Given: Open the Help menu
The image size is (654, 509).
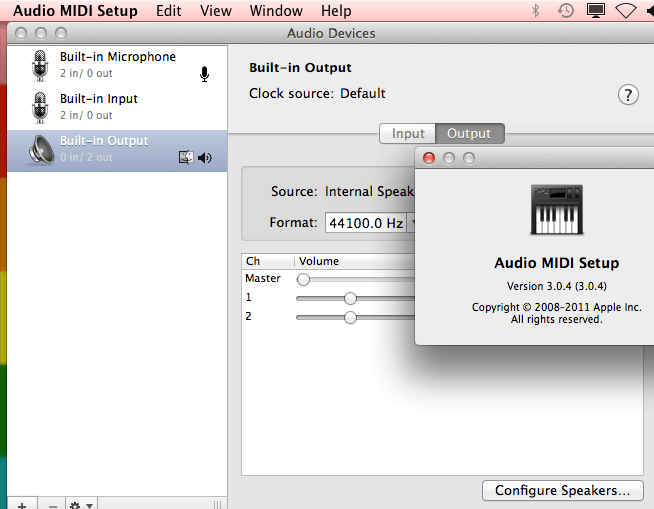Looking at the screenshot, I should 336,10.
